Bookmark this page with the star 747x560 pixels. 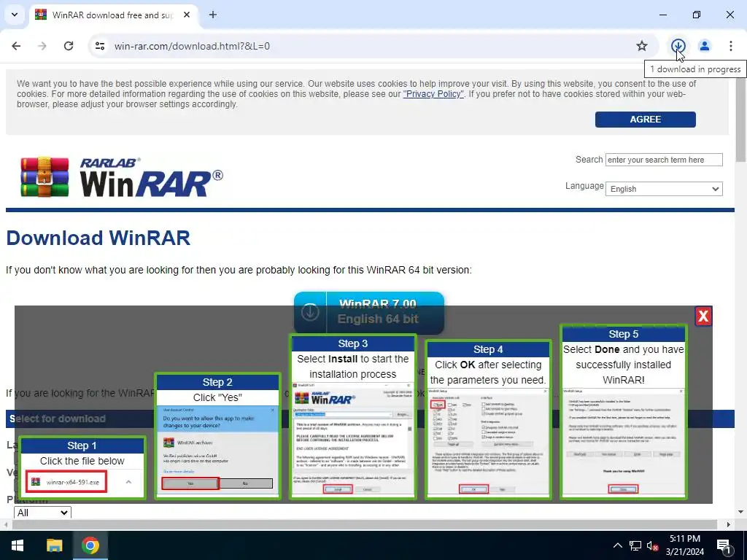pos(642,46)
